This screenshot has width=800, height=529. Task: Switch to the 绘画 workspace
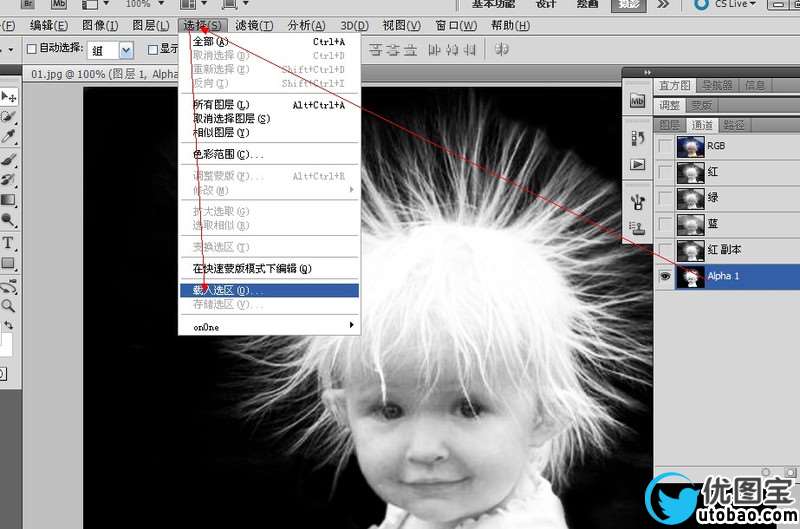[x=587, y=4]
